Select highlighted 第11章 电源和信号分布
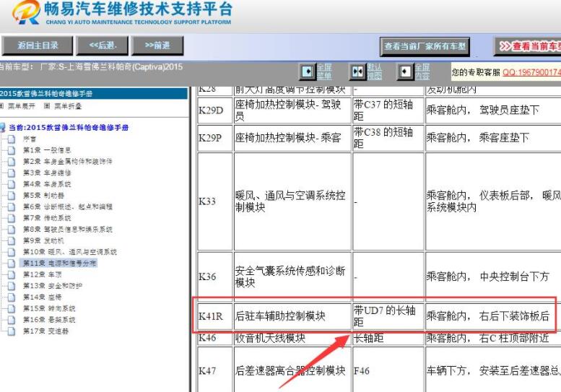This screenshot has height=392, width=561. click(x=59, y=263)
